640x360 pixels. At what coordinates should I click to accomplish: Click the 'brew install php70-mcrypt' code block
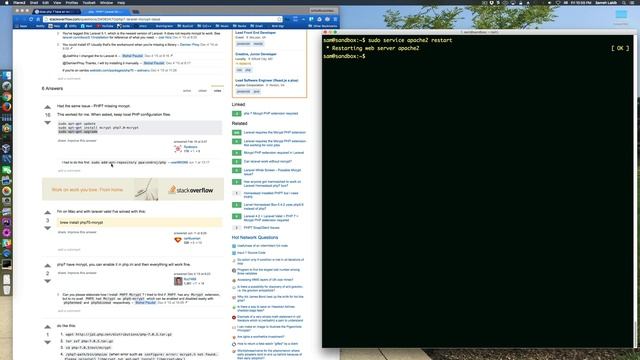[140, 222]
